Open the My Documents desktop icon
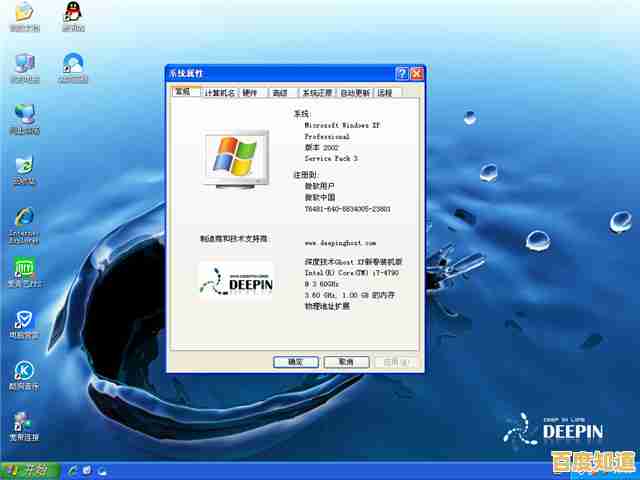The height and width of the screenshot is (480, 640). click(23, 13)
